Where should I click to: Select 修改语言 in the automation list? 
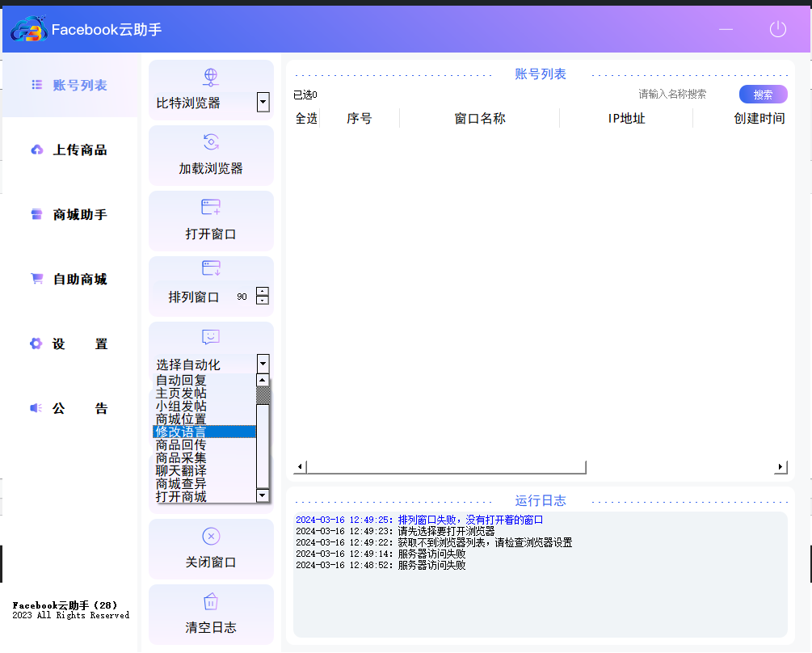(x=204, y=432)
